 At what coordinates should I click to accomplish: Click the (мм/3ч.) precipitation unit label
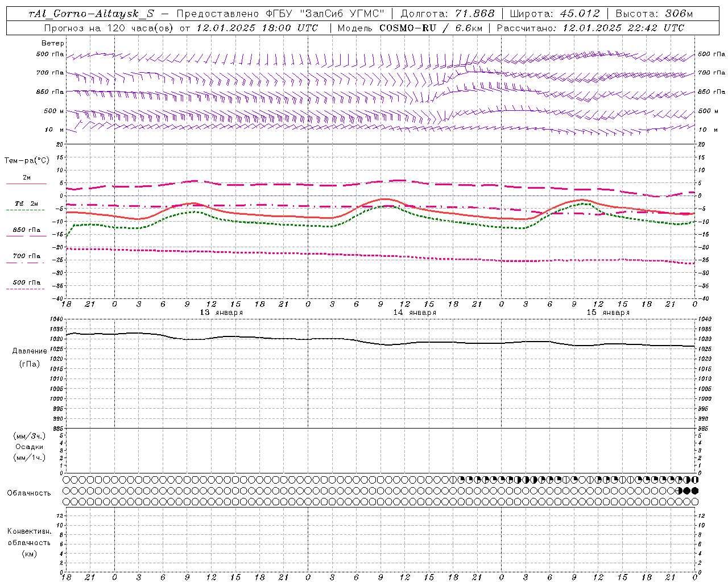click(30, 436)
